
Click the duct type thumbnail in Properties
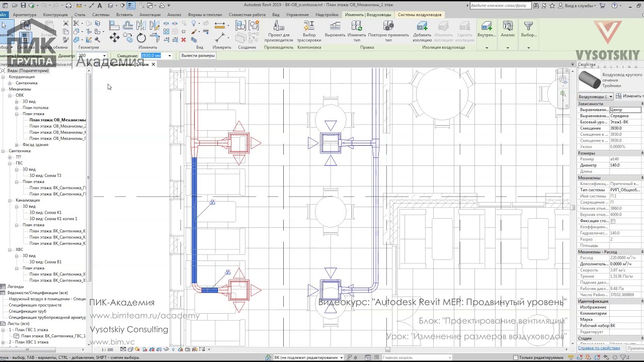coord(589,79)
